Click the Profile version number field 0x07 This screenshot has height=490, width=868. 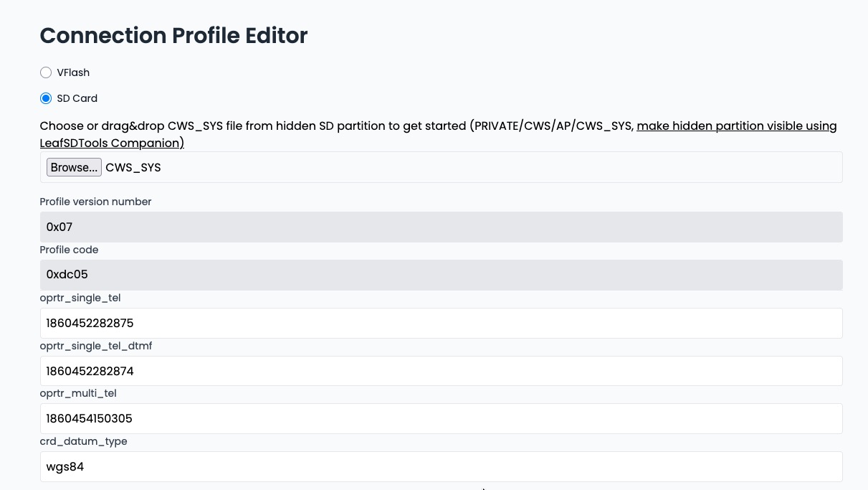coord(441,227)
